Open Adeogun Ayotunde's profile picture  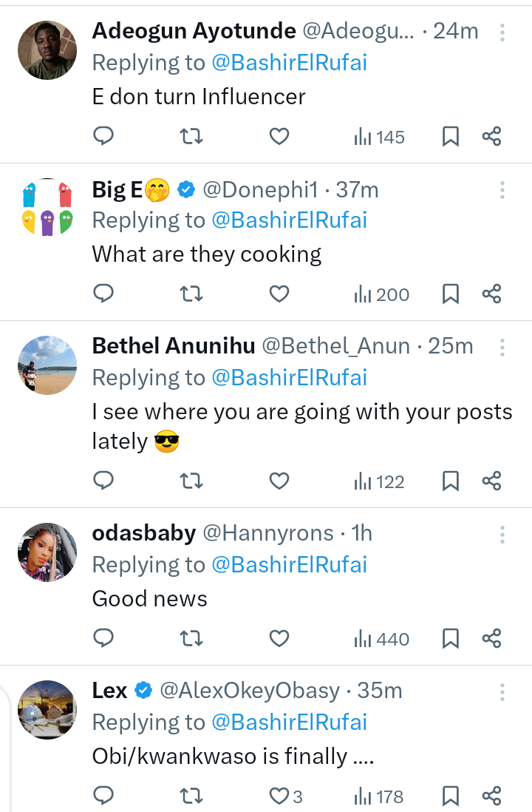click(47, 50)
